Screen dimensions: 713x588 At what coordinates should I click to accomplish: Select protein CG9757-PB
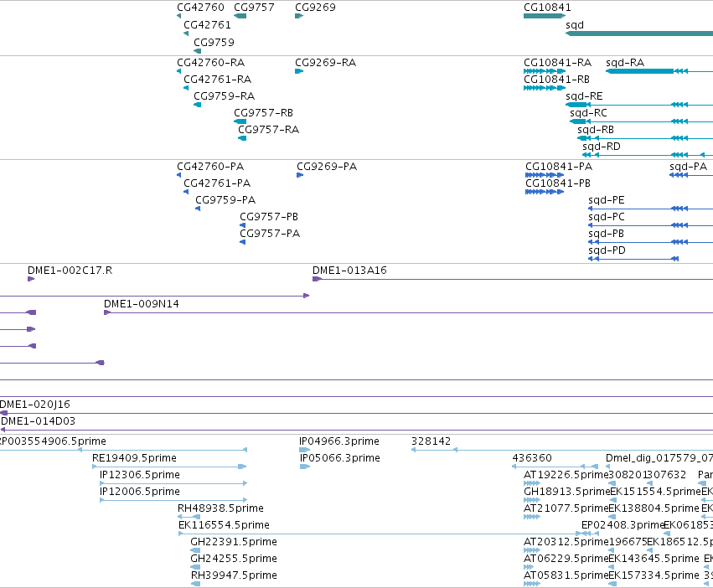269,216
